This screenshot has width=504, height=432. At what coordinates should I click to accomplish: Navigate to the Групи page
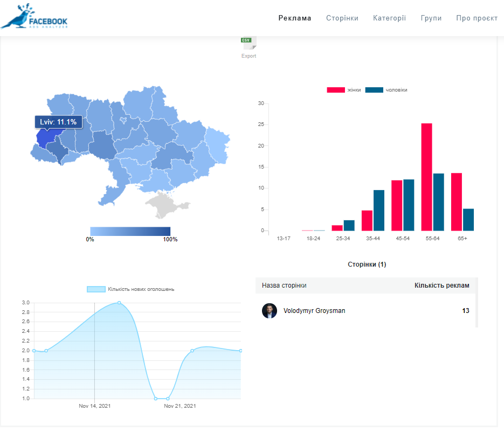(x=431, y=18)
